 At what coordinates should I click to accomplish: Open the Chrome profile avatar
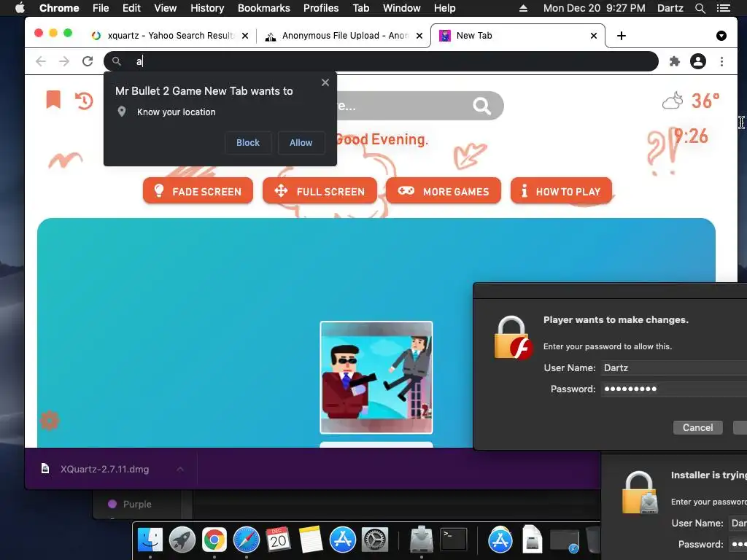pyautogui.click(x=698, y=61)
